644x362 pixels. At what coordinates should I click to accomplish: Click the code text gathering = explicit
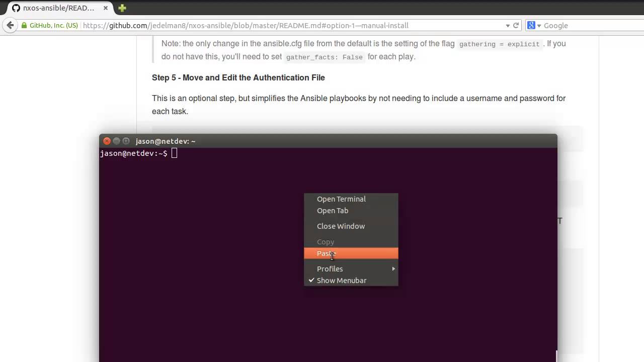tap(499, 44)
